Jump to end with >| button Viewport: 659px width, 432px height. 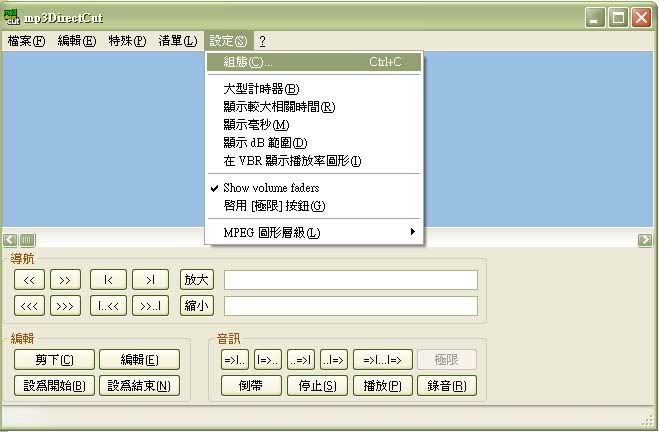pyautogui.click(x=151, y=280)
